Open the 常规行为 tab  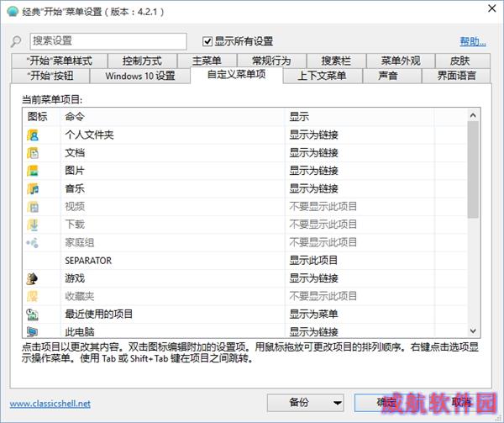point(271,61)
